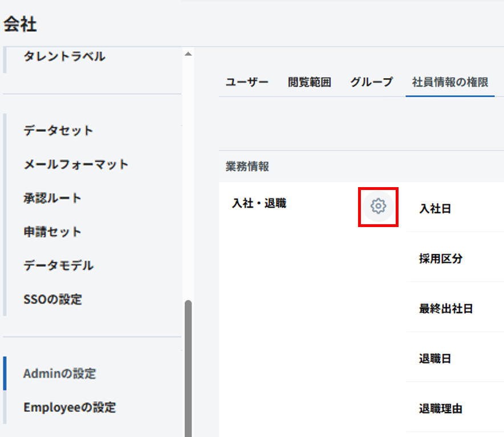
Task: Select 承認ルート menu item
Action: pos(52,198)
